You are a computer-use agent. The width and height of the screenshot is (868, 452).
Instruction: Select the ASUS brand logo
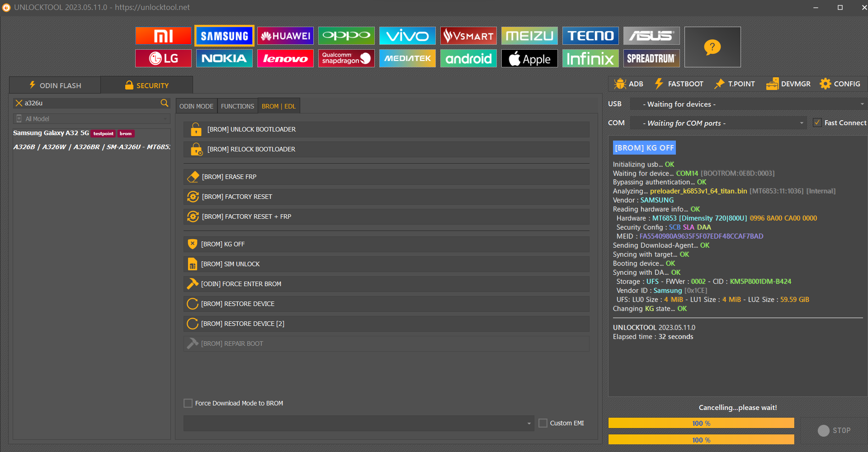[651, 36]
